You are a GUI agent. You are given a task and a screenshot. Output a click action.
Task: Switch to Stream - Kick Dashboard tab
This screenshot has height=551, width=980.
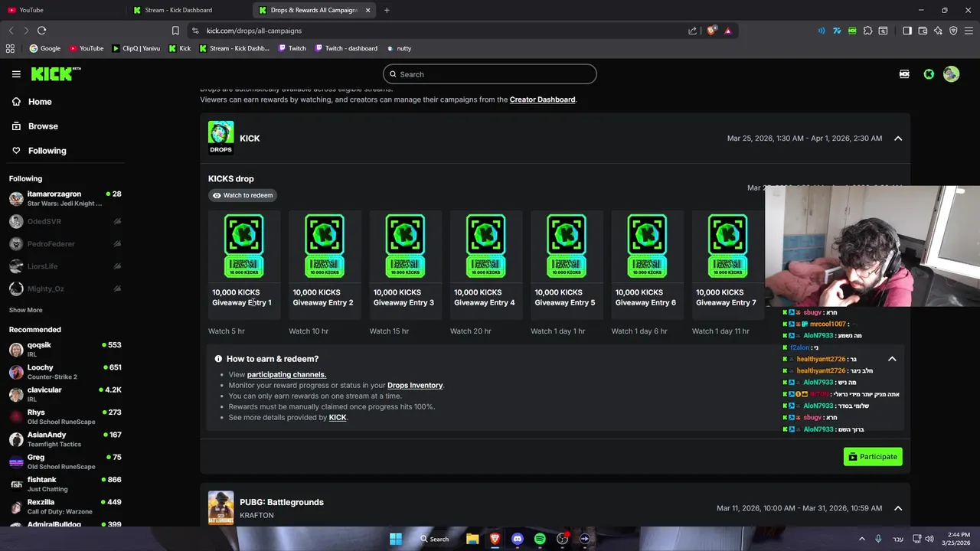[x=189, y=10]
